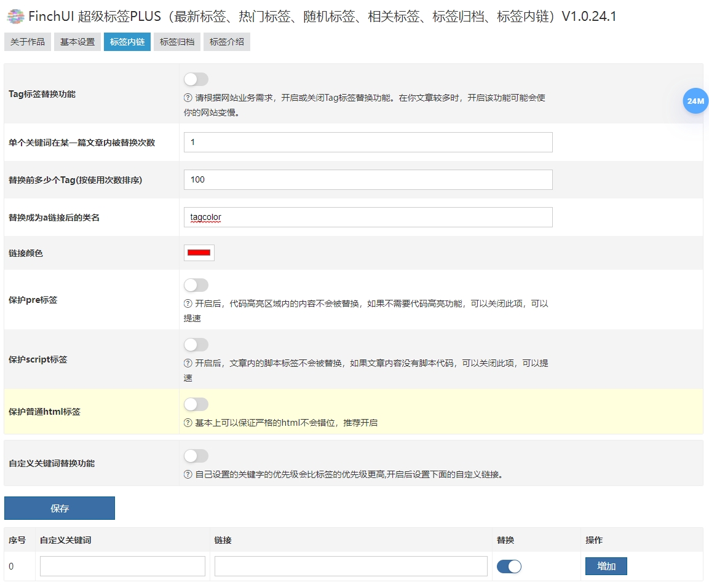This screenshot has width=709, height=588.
Task: Click the 24M floating badge
Action: point(695,101)
